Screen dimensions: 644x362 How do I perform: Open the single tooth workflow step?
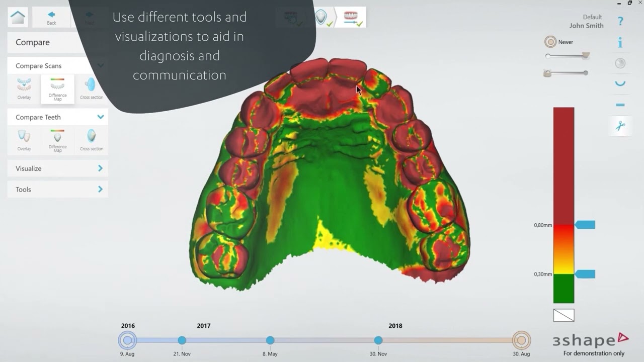click(x=323, y=17)
